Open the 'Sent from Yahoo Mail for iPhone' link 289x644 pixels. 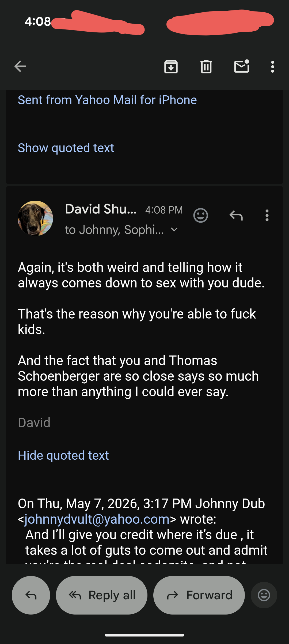(107, 100)
